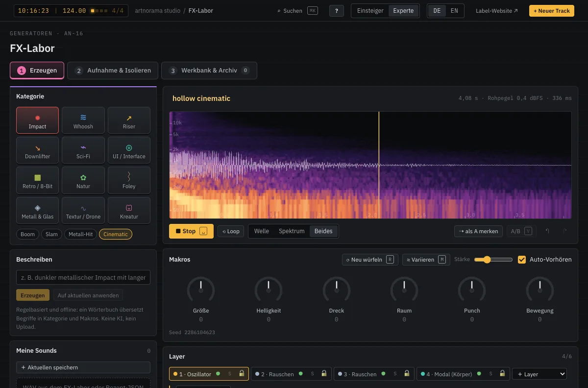Click + Aktuellen speichern

(83, 367)
